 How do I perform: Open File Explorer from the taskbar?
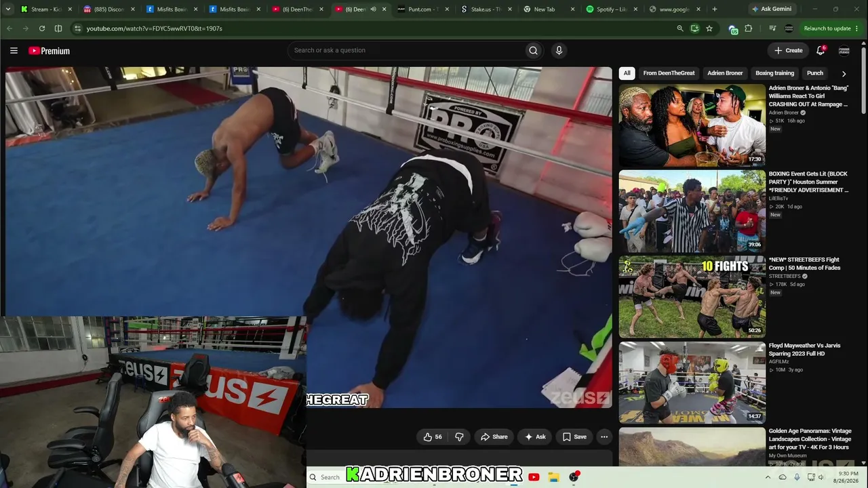[553, 477]
